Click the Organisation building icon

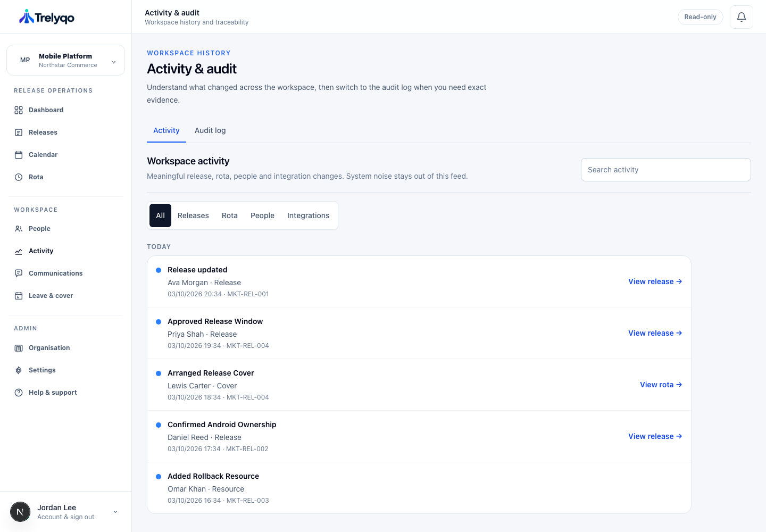coord(19,348)
